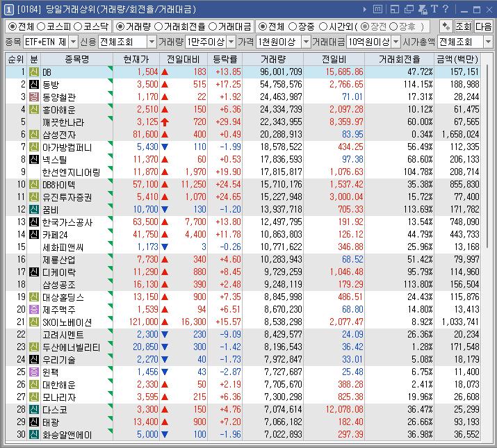Click the arrows swap icon beside 조회 button
Screen dimensions: 497x448
[446, 26]
